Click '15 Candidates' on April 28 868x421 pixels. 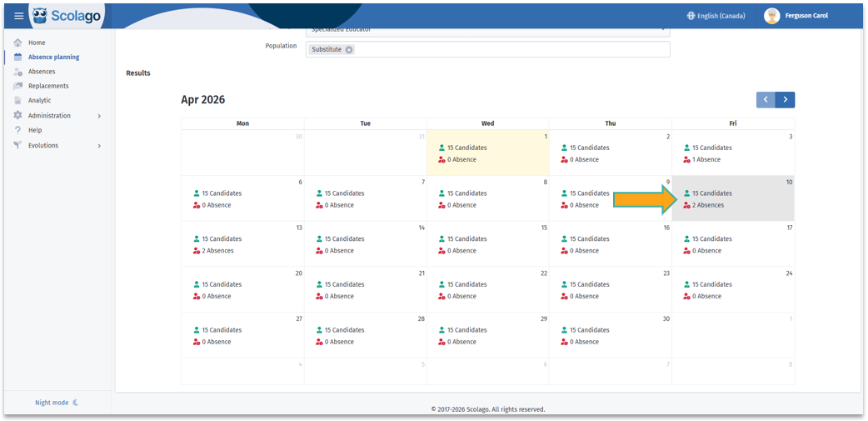tap(344, 329)
